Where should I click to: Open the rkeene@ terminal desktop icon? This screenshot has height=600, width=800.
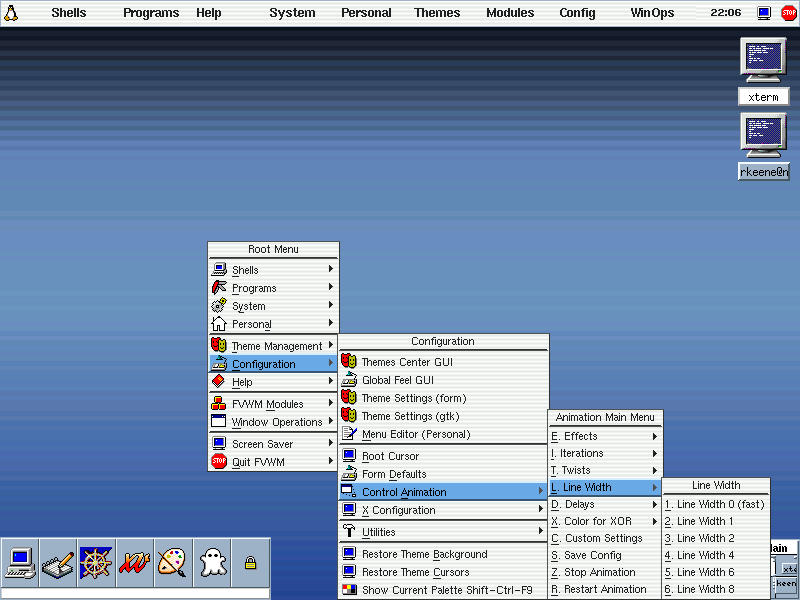(763, 136)
